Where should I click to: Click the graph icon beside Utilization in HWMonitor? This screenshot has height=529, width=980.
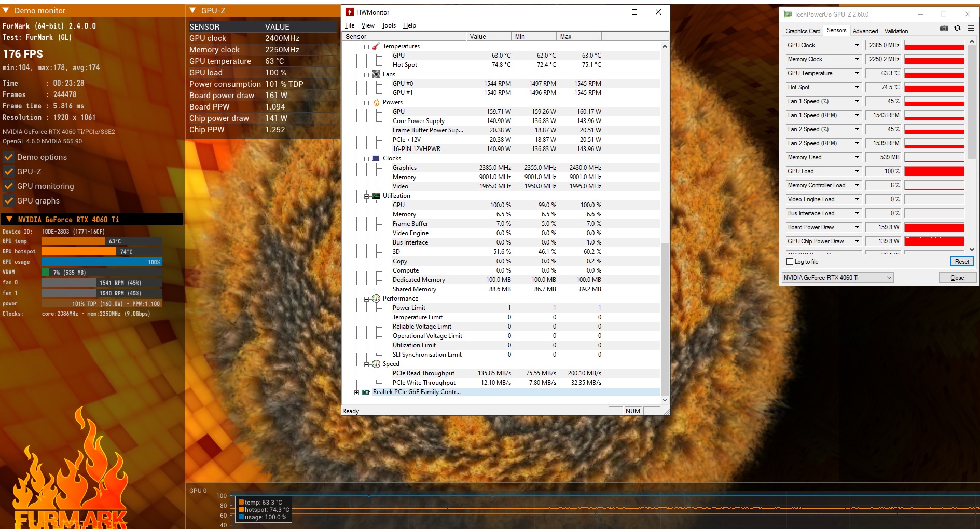[376, 196]
